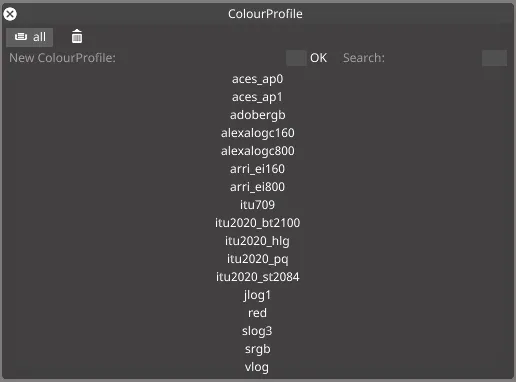
Task: Confirm with the OK button
Action: click(x=318, y=58)
